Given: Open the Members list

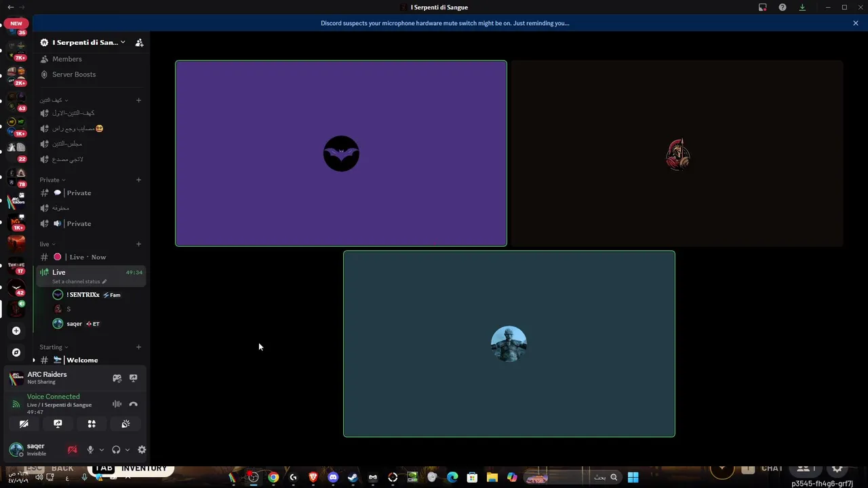Looking at the screenshot, I should [91, 59].
